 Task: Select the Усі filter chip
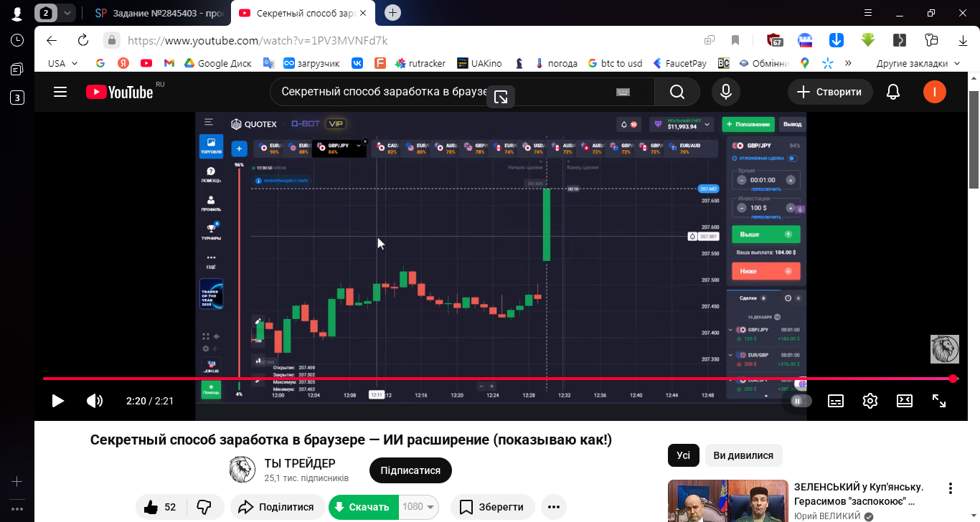[x=684, y=455]
